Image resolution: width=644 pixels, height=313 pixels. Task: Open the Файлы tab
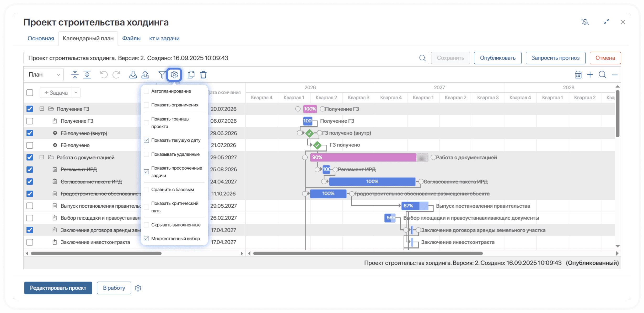[131, 39]
